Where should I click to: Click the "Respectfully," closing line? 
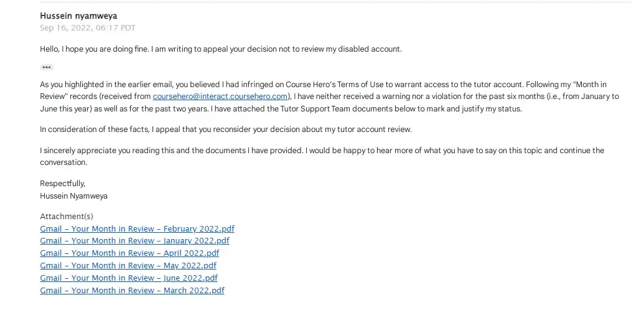pos(62,184)
